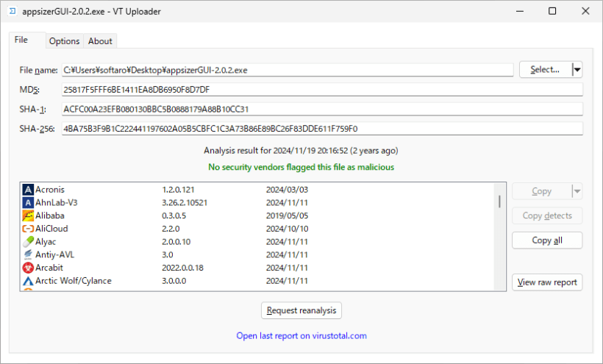Select the Arcabit row name
Viewport: 603px width, 364px height.
tap(49, 268)
